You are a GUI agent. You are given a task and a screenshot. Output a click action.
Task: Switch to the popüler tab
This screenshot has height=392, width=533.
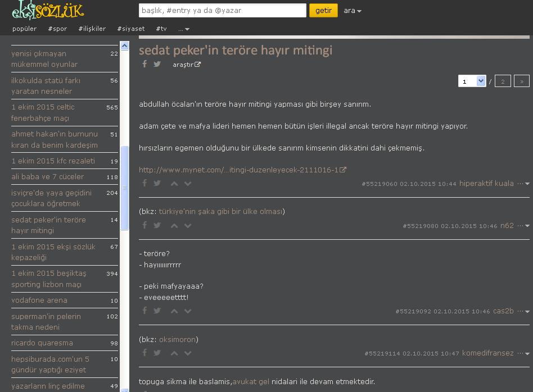point(24,29)
